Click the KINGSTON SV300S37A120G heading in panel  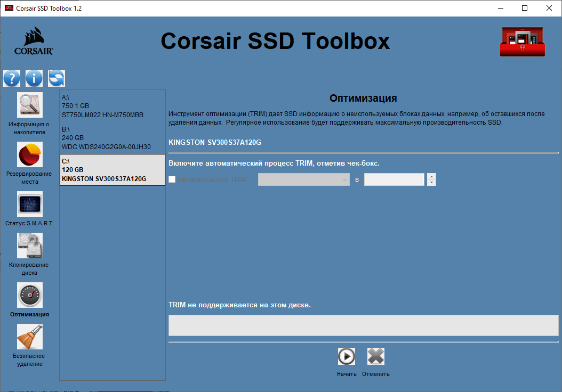(215, 143)
